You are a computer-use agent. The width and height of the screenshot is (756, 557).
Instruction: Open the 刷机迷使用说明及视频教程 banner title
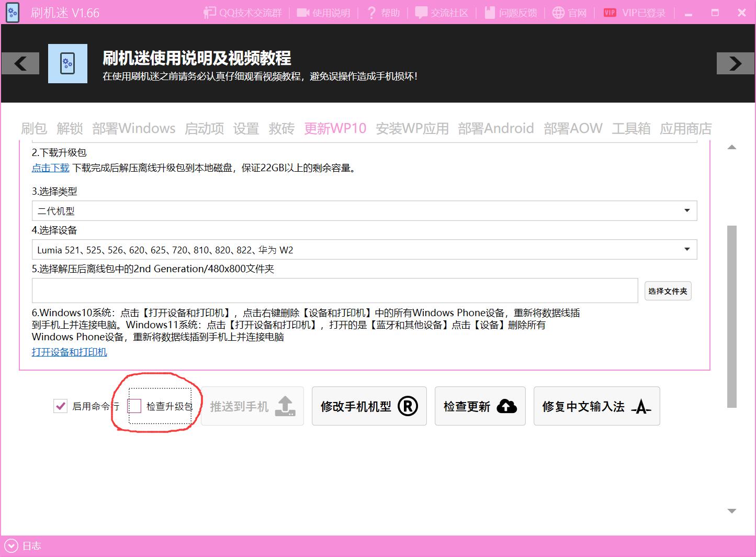point(197,58)
